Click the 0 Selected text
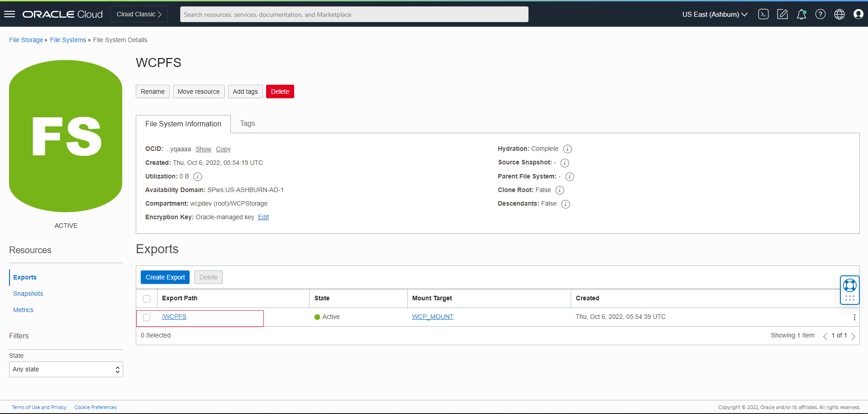The image size is (868, 414). (x=156, y=335)
